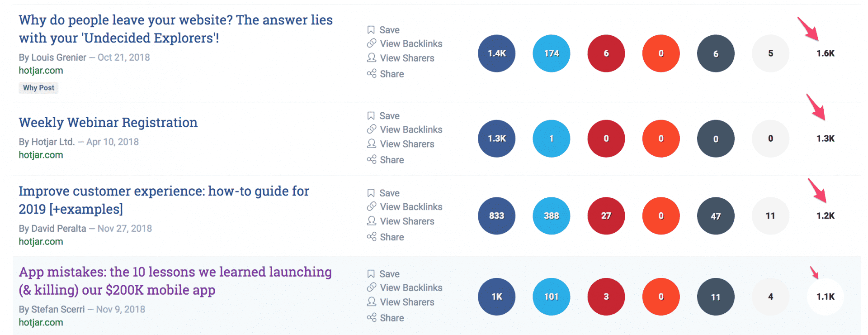Image resolution: width=868 pixels, height=335 pixels.
Task: Click the 1.6K total engagement count
Action: click(825, 53)
